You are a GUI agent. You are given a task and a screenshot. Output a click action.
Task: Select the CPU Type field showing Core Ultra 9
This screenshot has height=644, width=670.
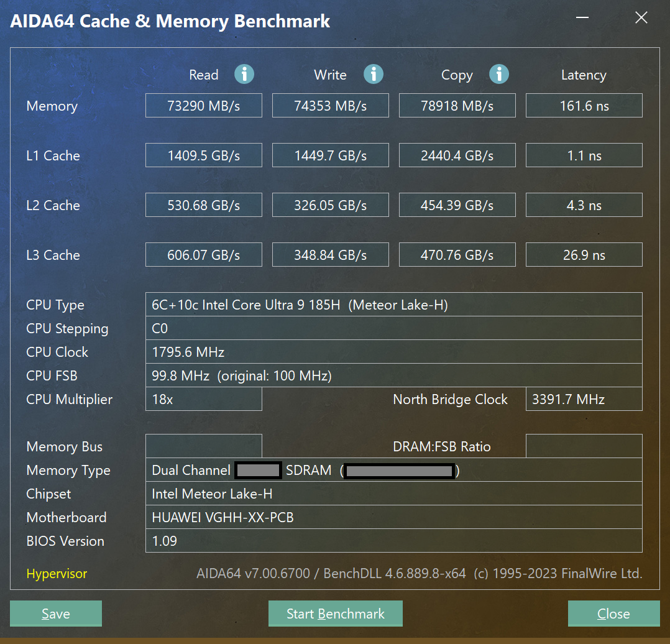coord(393,305)
